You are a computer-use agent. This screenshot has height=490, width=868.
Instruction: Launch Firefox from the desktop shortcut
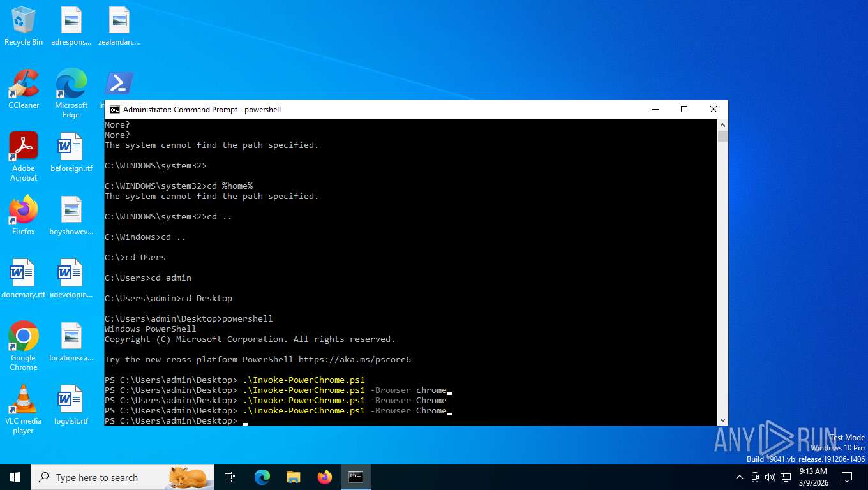tap(24, 216)
